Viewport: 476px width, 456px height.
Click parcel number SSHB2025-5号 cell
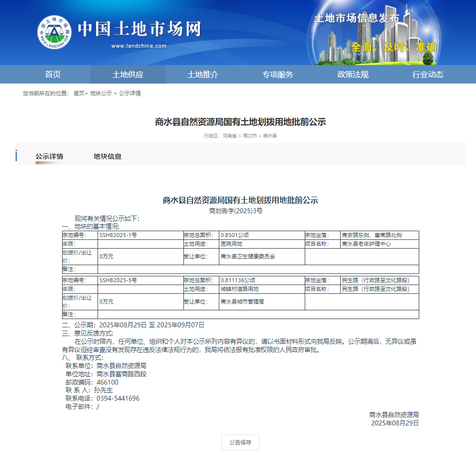pos(118,280)
